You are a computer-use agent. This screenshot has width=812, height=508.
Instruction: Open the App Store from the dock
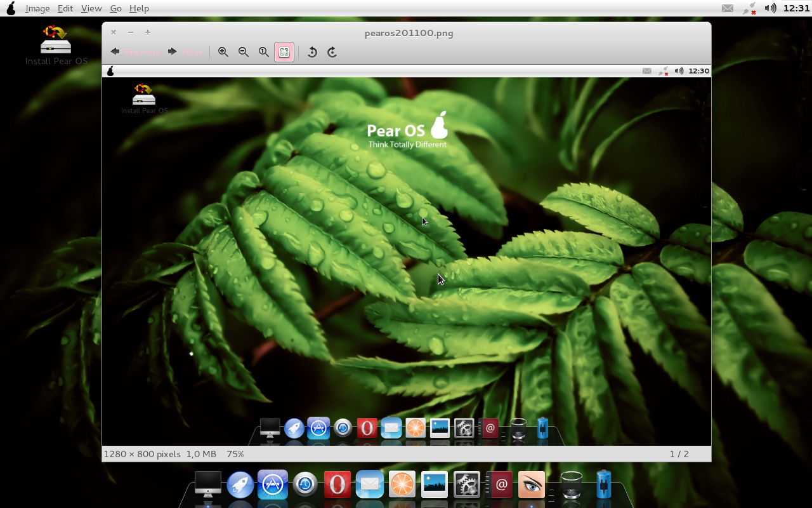coord(272,484)
